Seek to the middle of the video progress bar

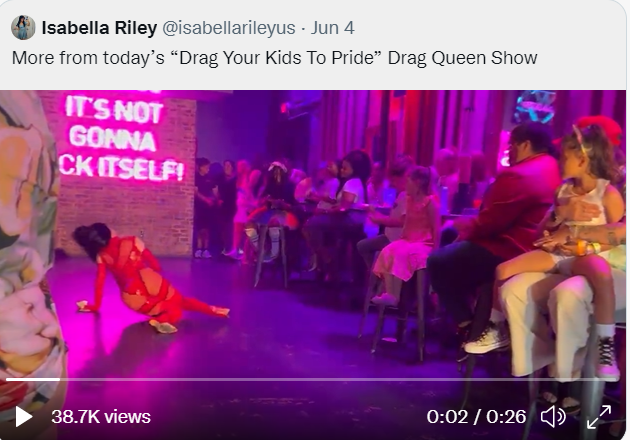pyautogui.click(x=313, y=379)
